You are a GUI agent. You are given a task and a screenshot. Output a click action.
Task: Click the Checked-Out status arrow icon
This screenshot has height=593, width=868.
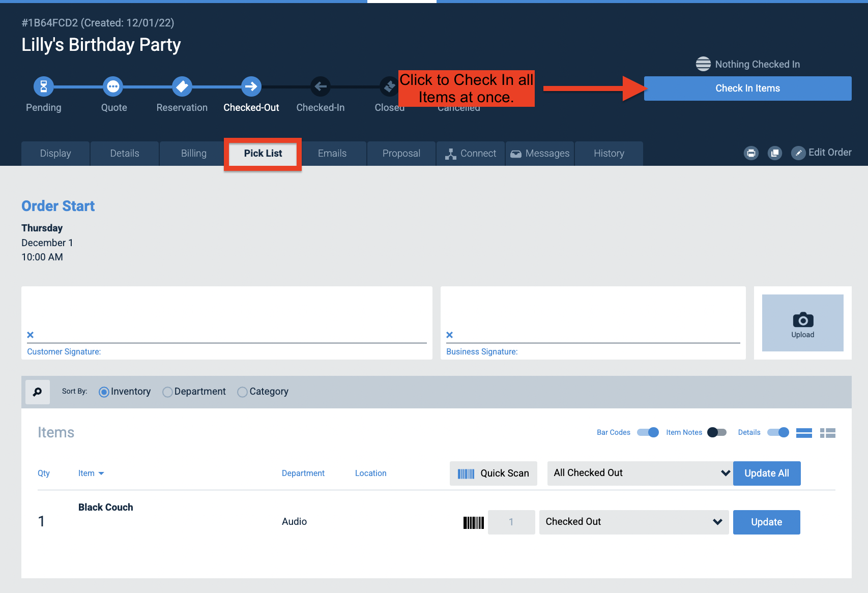click(251, 86)
